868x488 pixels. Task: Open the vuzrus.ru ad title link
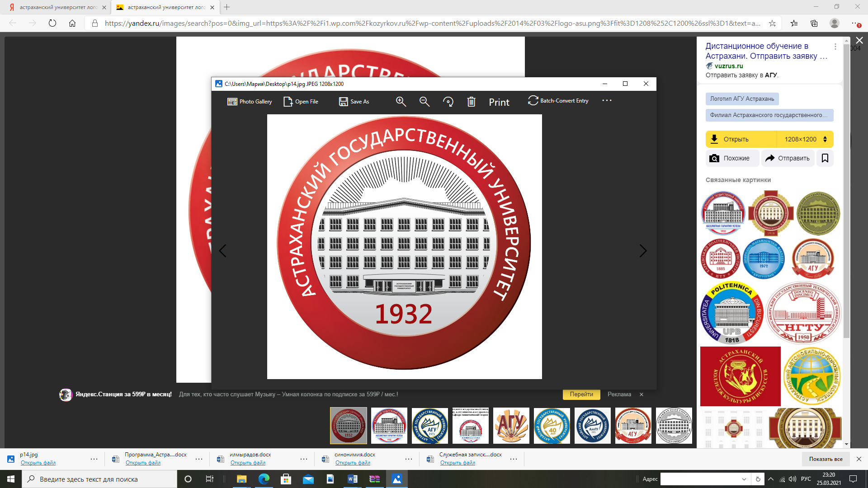click(766, 51)
